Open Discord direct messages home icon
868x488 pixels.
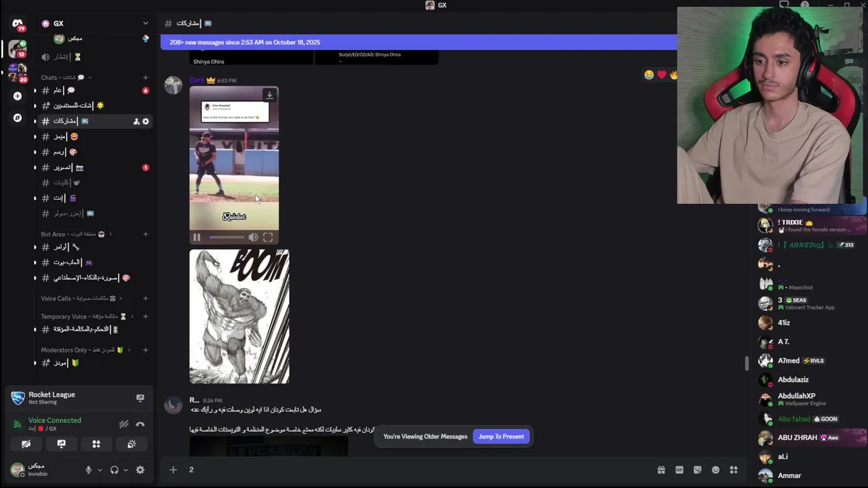coord(17,24)
